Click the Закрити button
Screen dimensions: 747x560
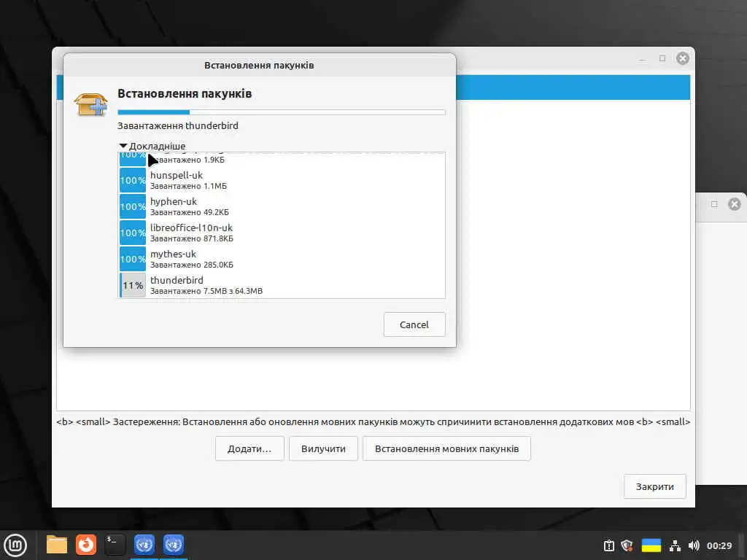654,486
